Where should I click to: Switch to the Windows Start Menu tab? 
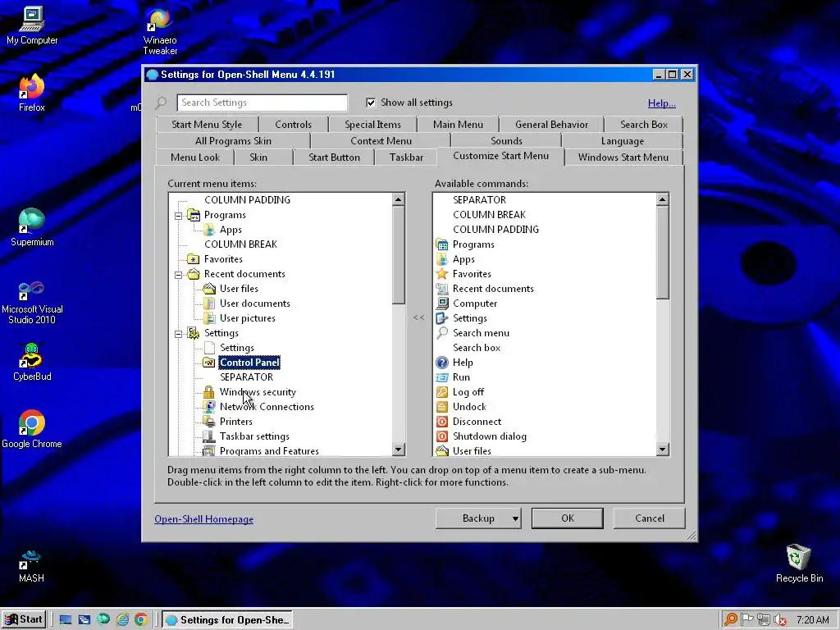click(x=623, y=157)
